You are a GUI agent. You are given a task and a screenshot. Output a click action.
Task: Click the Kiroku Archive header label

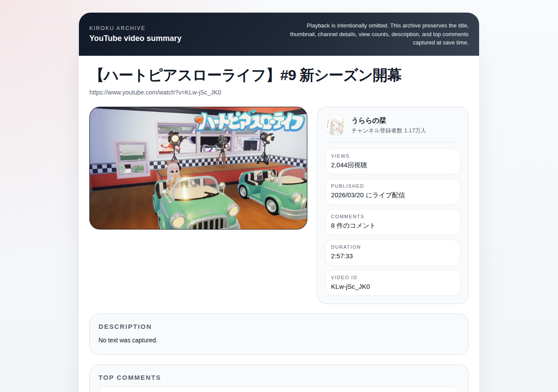(117, 28)
